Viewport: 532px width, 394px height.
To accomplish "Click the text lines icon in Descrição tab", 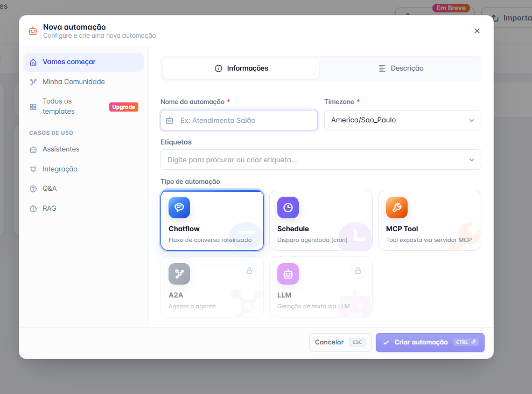I will (x=382, y=68).
